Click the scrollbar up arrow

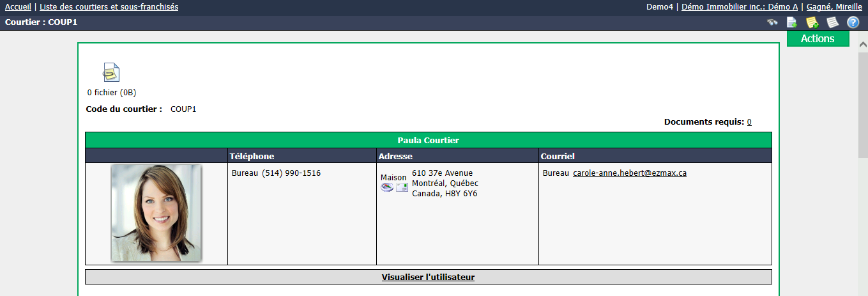pyautogui.click(x=862, y=45)
